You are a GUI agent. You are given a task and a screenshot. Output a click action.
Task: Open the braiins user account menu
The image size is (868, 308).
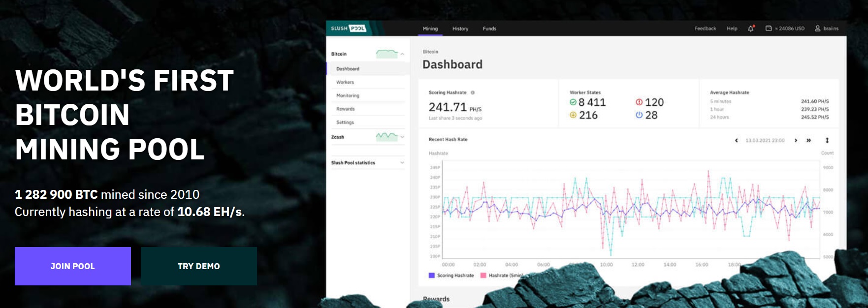[827, 29]
